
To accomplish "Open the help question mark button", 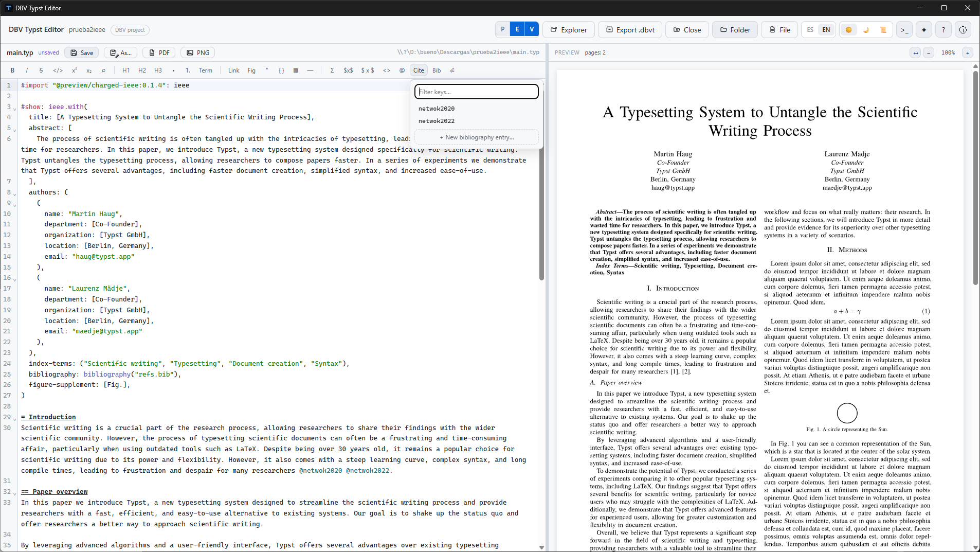I will [943, 30].
